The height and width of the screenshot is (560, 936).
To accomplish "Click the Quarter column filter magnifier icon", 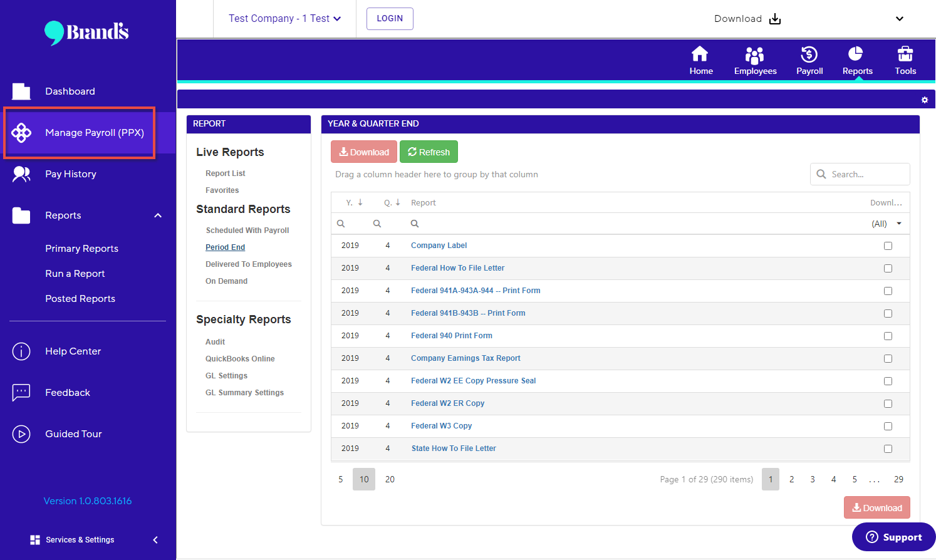I will (x=377, y=224).
